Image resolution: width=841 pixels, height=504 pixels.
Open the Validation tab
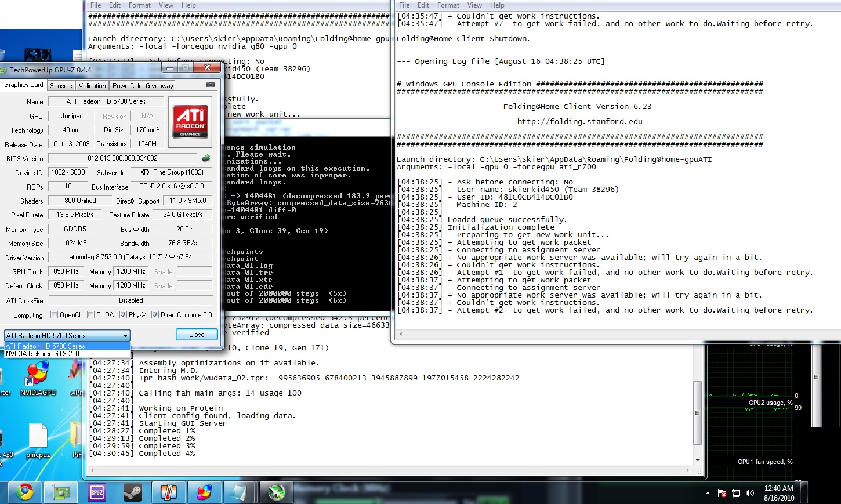coord(92,85)
